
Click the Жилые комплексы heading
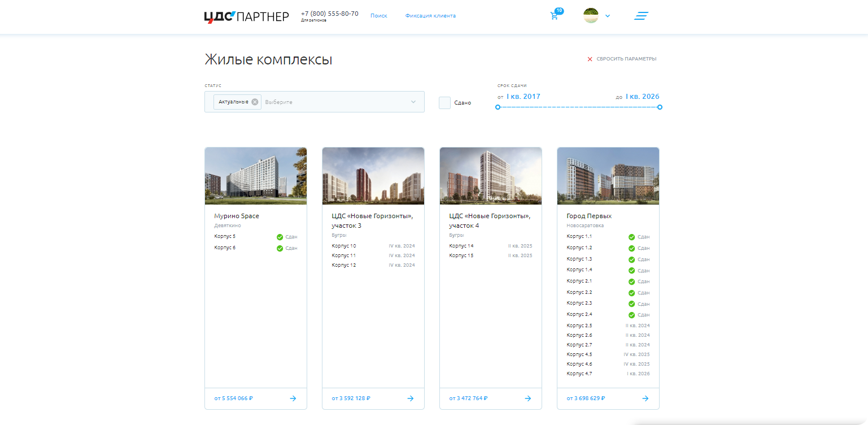tap(268, 60)
